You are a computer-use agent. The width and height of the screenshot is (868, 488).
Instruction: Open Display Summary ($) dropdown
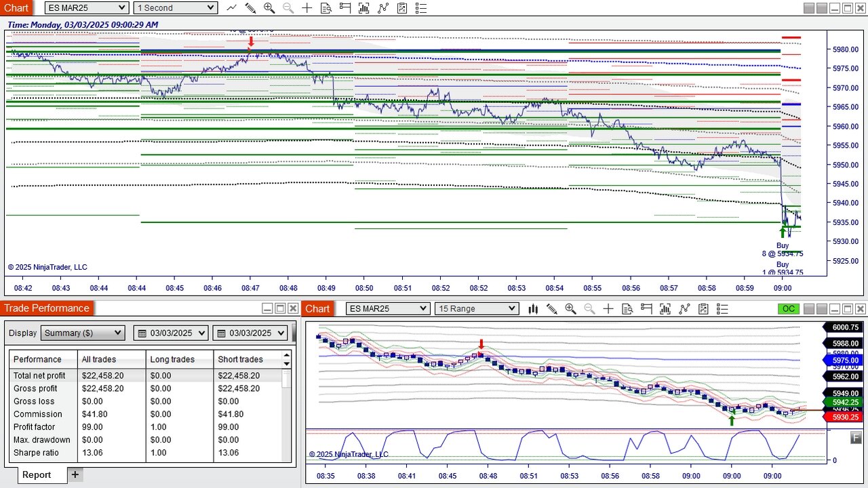click(x=83, y=333)
